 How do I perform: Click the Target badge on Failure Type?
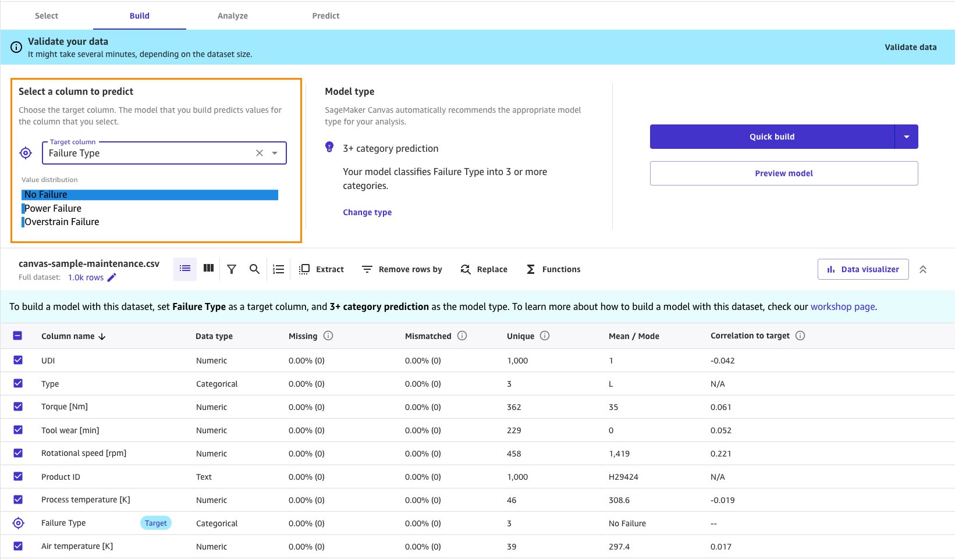pos(156,523)
